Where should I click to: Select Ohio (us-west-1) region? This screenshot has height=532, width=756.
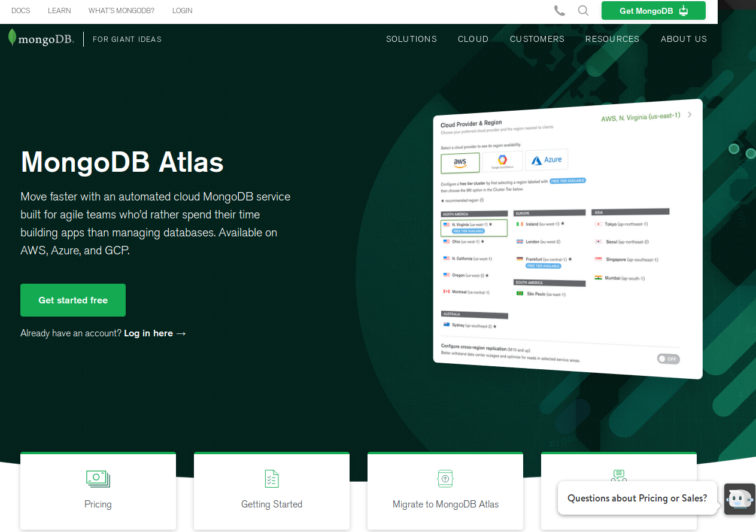click(x=464, y=242)
